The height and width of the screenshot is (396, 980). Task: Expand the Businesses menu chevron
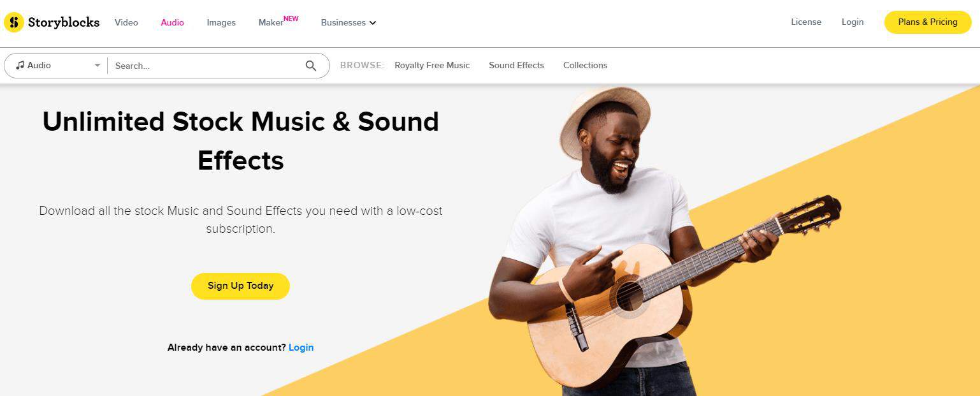373,23
